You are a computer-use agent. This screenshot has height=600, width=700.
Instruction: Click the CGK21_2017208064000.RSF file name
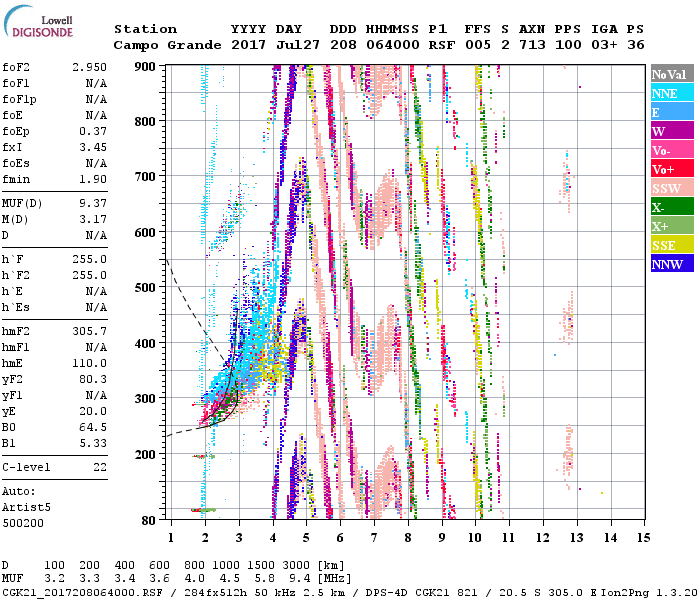click(x=82, y=592)
